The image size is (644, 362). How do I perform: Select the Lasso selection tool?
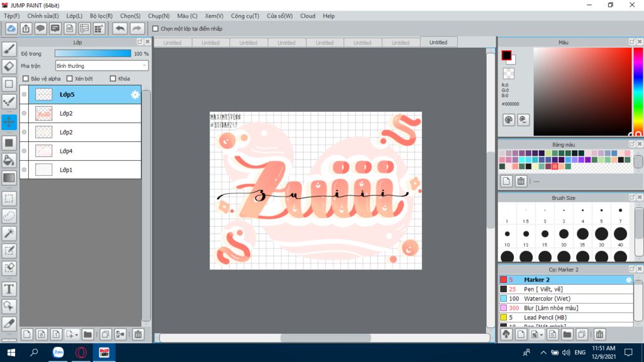9,216
